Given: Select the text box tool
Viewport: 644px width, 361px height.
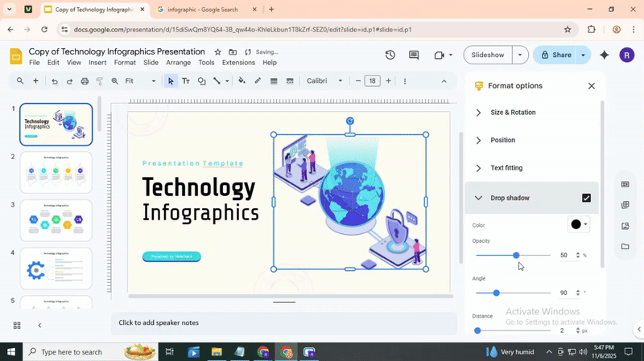Looking at the screenshot, I should [x=186, y=81].
